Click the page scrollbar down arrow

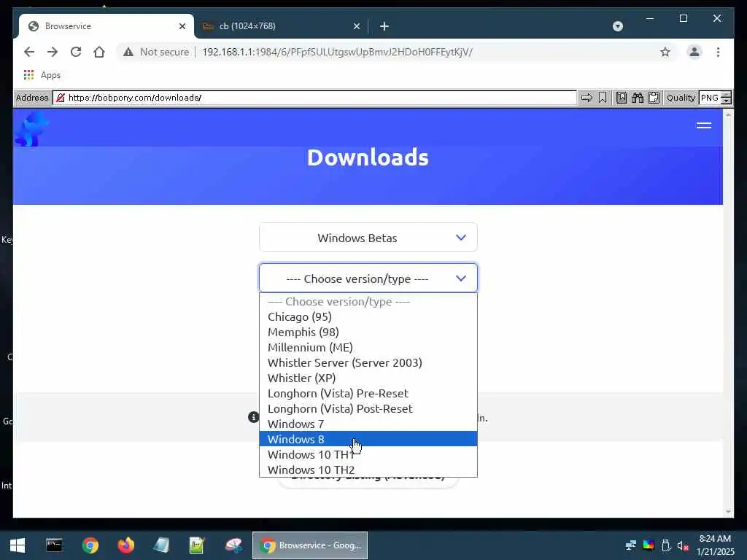[728, 512]
